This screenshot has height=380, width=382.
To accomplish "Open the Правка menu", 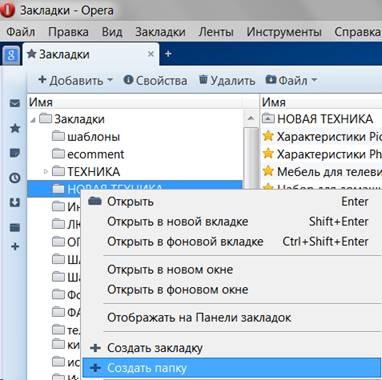I will coord(68,32).
